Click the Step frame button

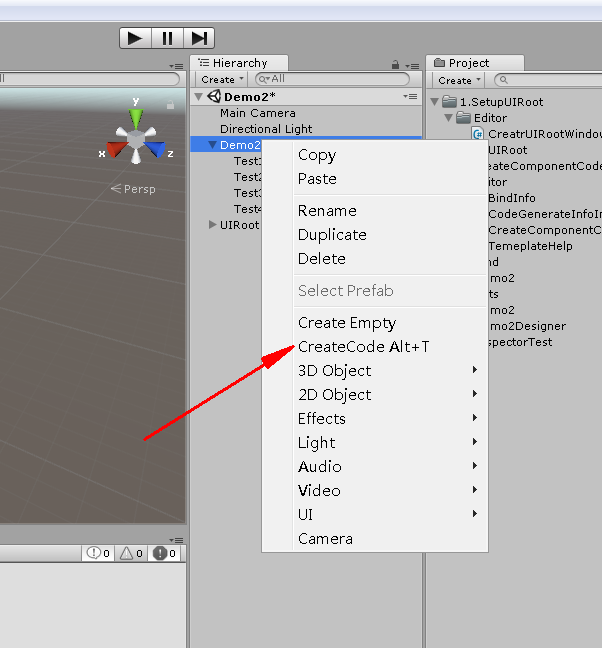(199, 38)
